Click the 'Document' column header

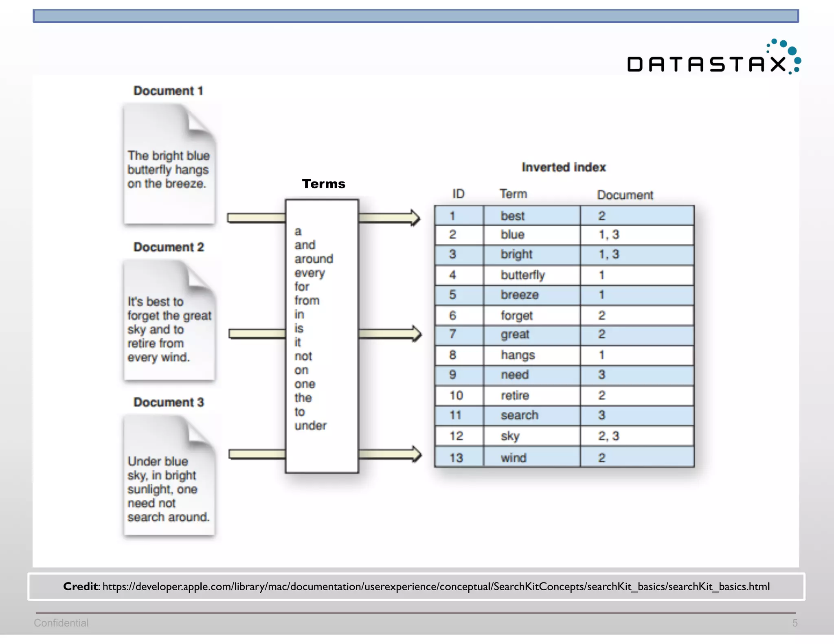[625, 195]
